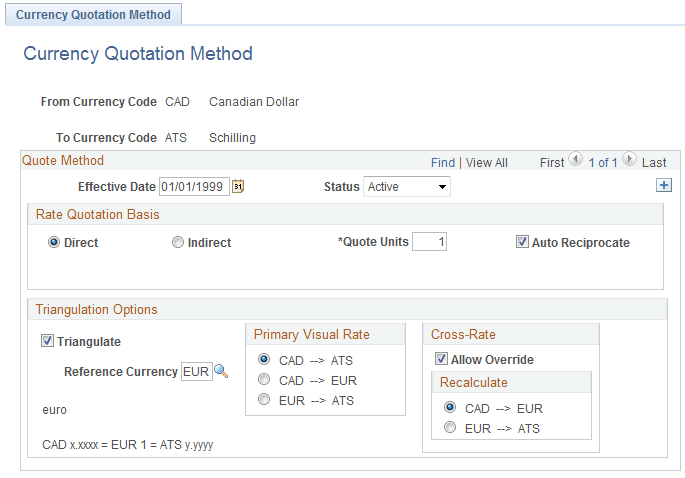Click the add new row plus icon
Viewport: 685px width, 478px height.
click(x=662, y=185)
